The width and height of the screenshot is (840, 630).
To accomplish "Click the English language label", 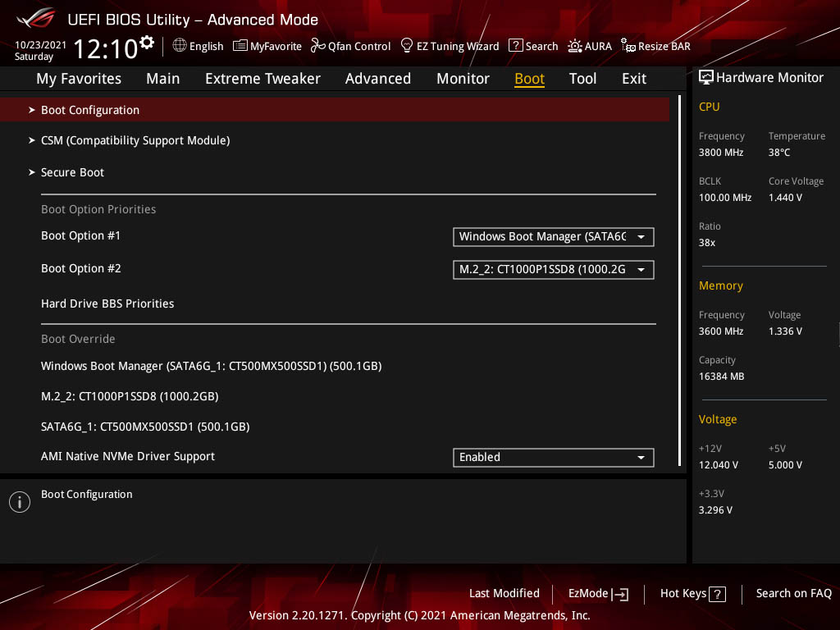I will coord(206,46).
